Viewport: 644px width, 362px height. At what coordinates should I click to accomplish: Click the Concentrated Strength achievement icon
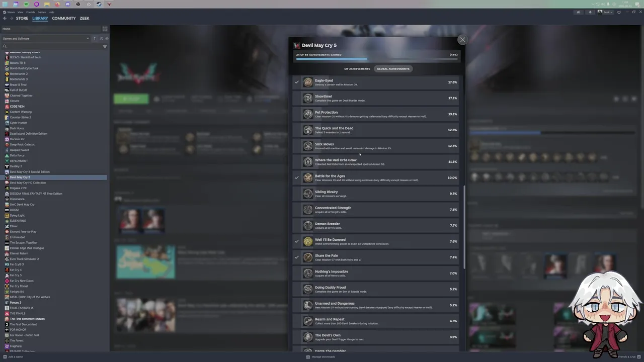(308, 210)
